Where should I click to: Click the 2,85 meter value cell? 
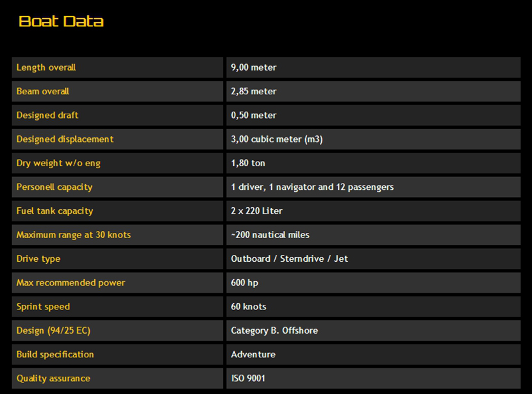tap(254, 91)
